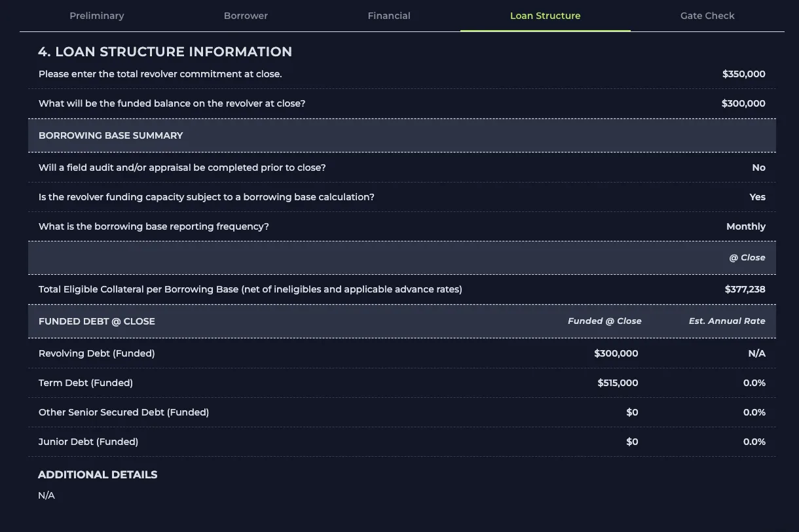Click the funded balance on the revolver question
799x532 pixels.
pos(172,103)
